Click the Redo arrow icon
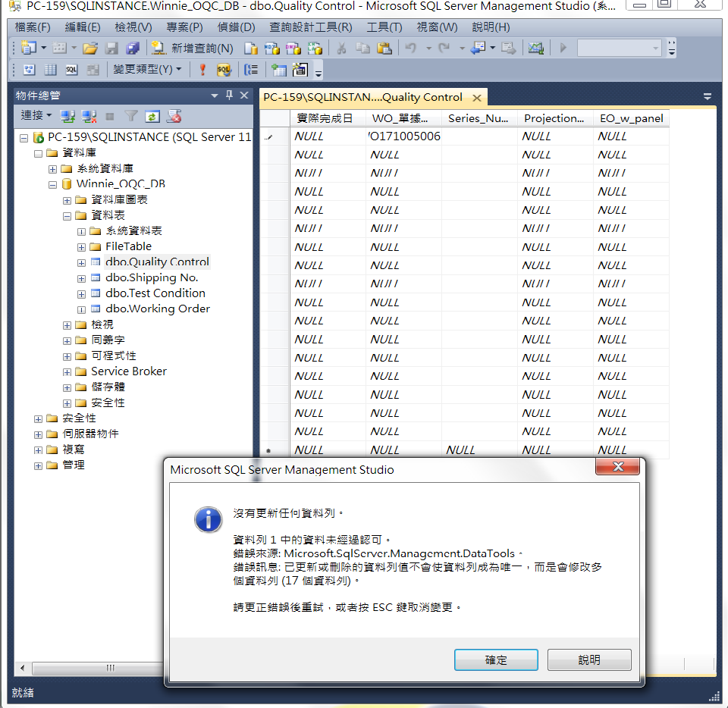Screen dimensions: 728x708 444,48
